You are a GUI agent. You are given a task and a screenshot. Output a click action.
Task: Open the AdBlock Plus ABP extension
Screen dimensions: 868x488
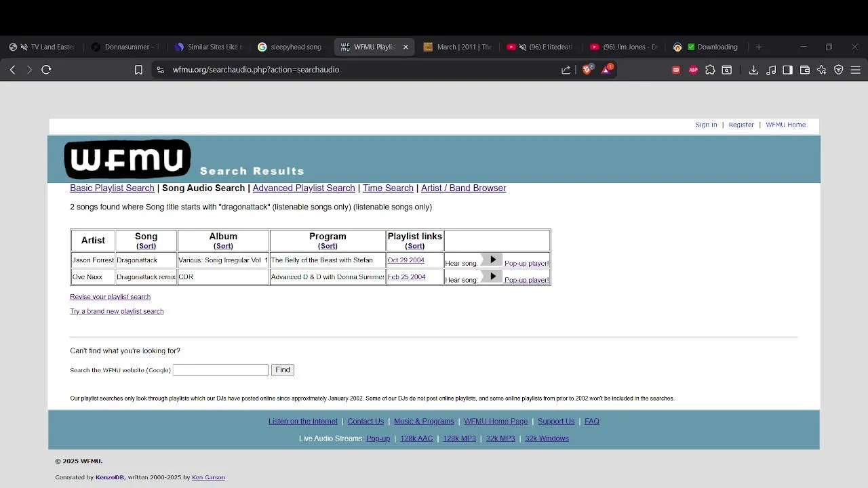[693, 70]
